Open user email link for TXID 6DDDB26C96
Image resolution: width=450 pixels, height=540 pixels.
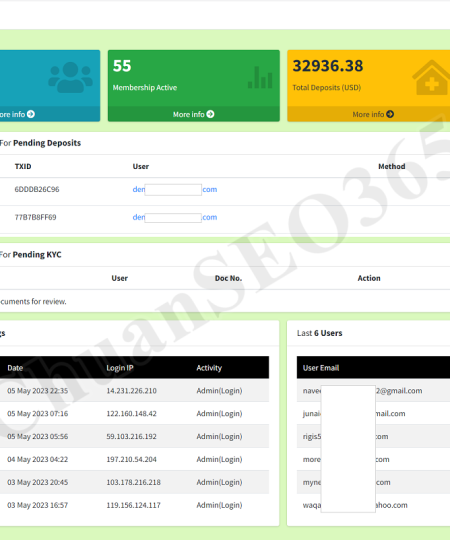click(x=175, y=189)
